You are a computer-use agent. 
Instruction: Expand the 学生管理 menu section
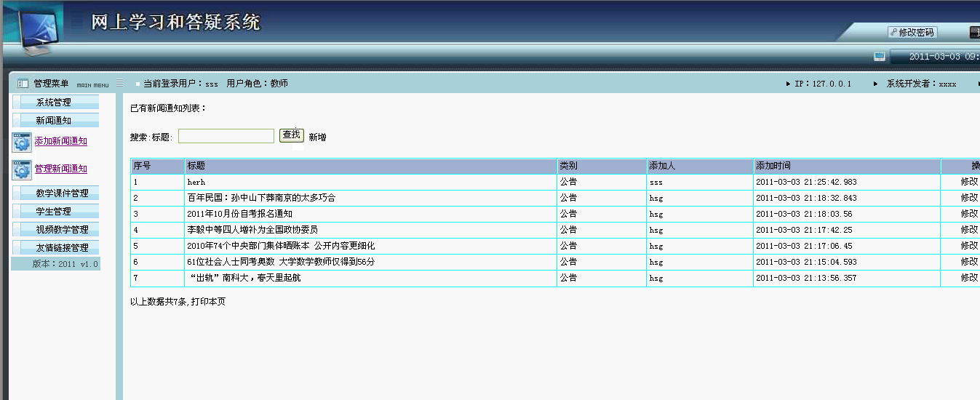coord(55,212)
